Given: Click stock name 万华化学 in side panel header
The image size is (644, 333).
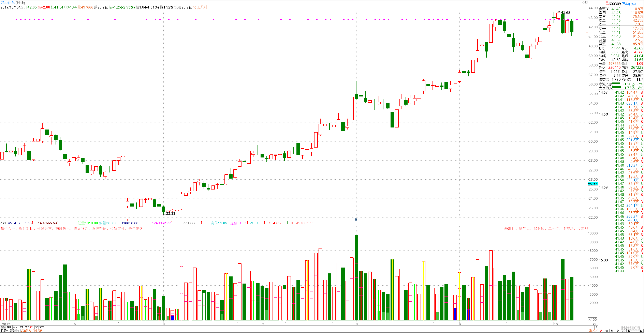Looking at the screenshot, I should point(629,4).
